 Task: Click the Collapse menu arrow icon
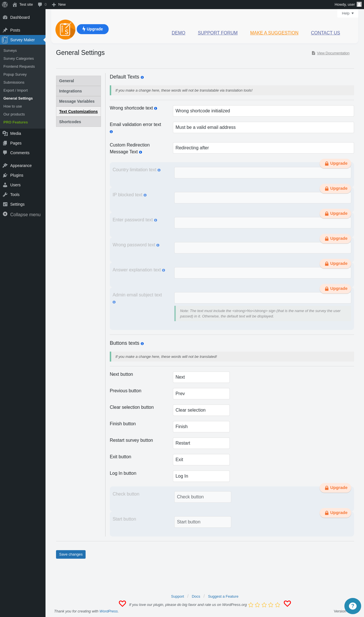point(5,214)
